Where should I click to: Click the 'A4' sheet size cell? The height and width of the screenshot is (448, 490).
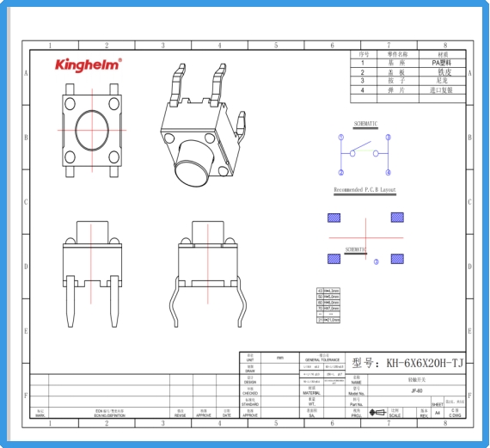pos(438,413)
